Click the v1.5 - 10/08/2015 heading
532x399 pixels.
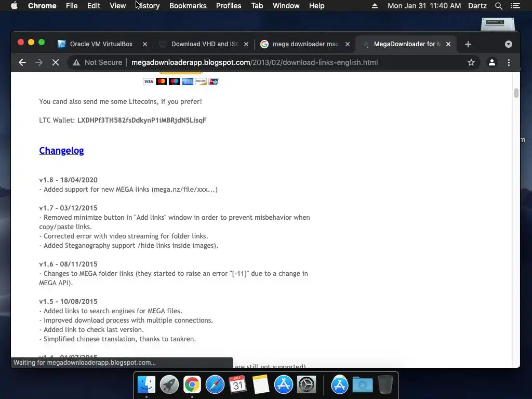(x=68, y=301)
